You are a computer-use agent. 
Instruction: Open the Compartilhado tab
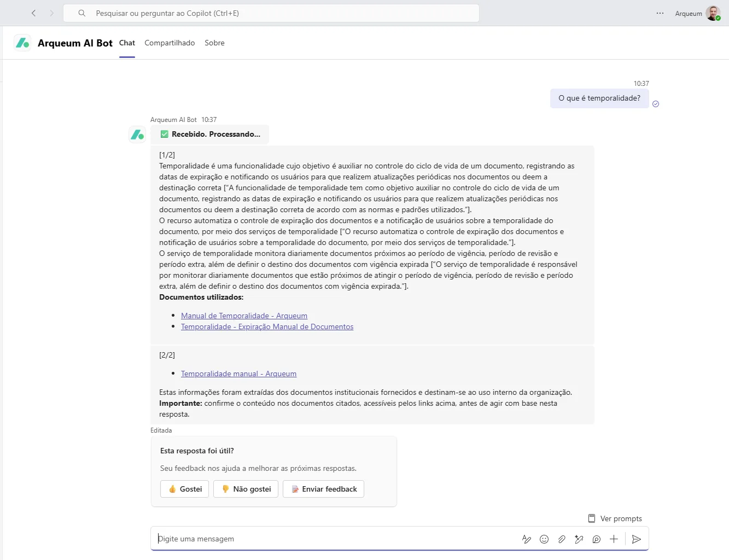click(170, 43)
